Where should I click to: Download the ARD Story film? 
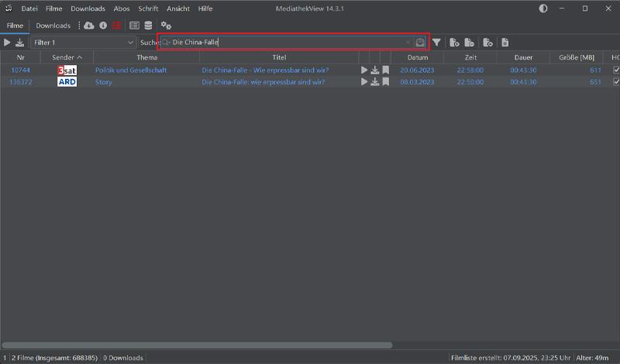[x=375, y=81]
